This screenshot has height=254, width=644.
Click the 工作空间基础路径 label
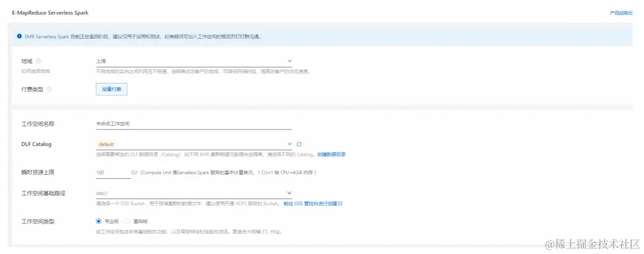click(x=43, y=193)
